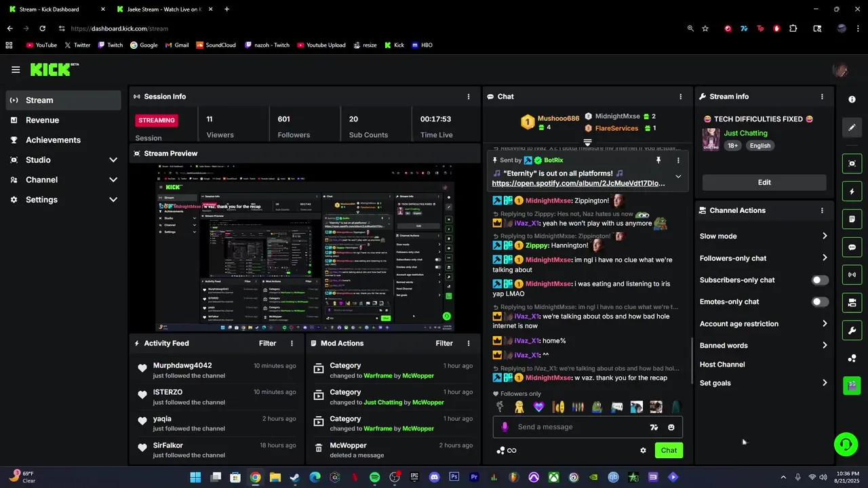Screen dimensions: 868x488
Task: Toggle Emotes-only chat switch
Action: (x=820, y=302)
